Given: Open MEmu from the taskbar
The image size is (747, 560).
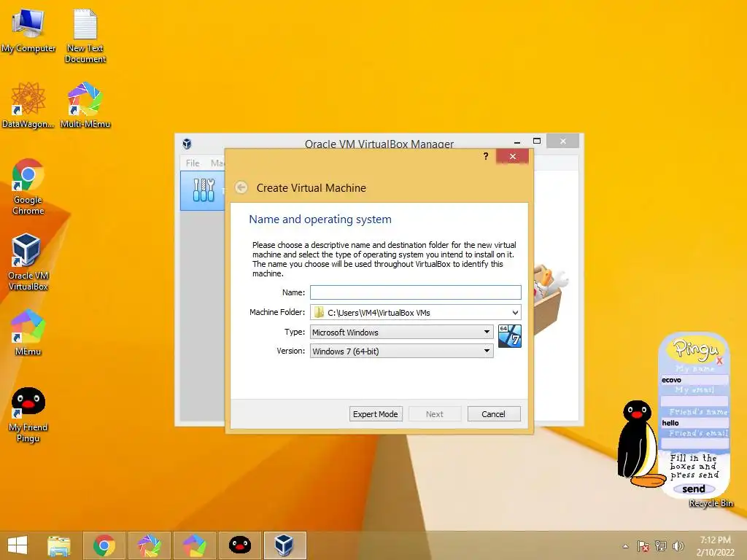Looking at the screenshot, I should tap(195, 545).
